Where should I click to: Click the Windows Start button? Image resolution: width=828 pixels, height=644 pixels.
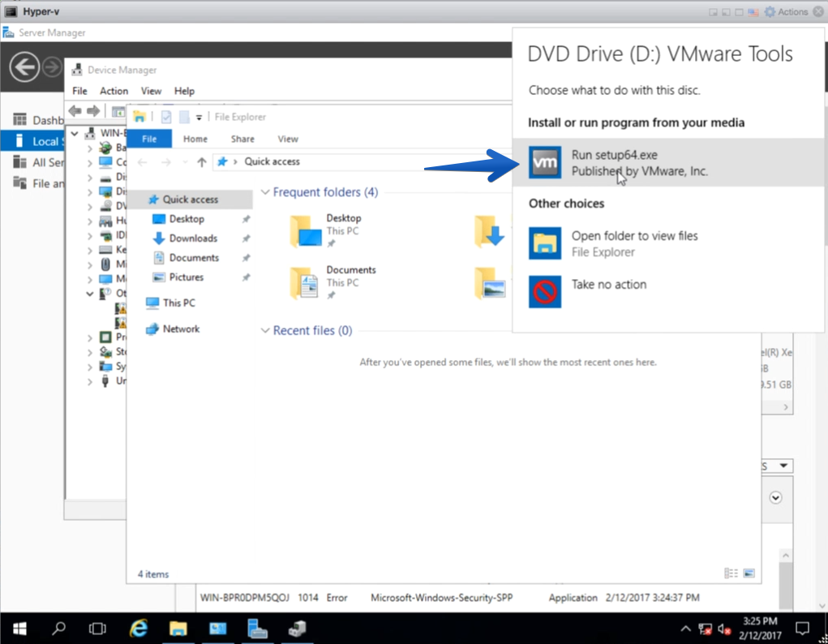[19, 629]
